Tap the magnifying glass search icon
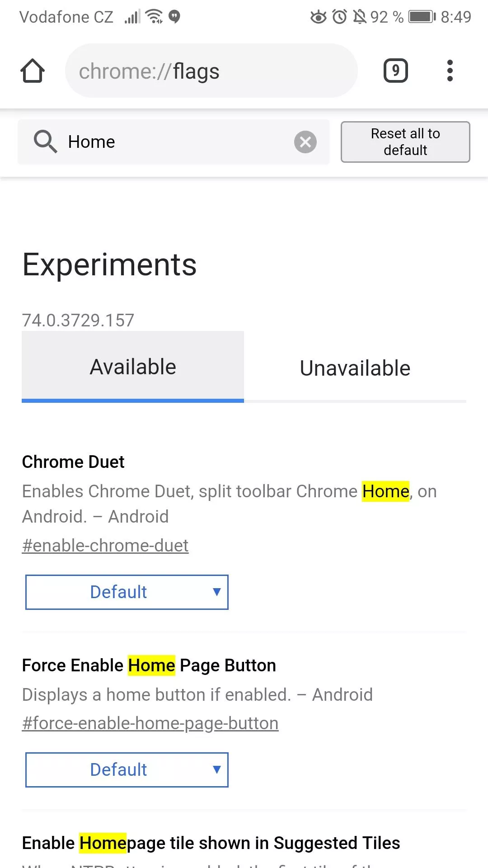Screen dimensions: 488x868 [46, 142]
